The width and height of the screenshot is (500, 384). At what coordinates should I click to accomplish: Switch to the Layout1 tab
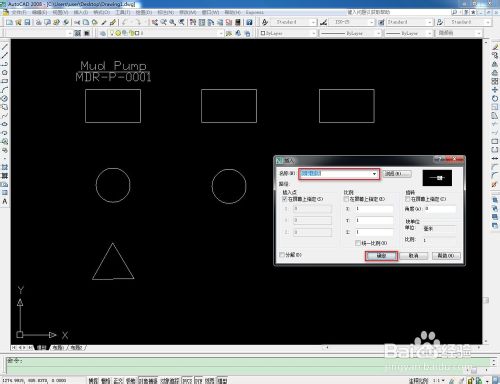(x=58, y=348)
